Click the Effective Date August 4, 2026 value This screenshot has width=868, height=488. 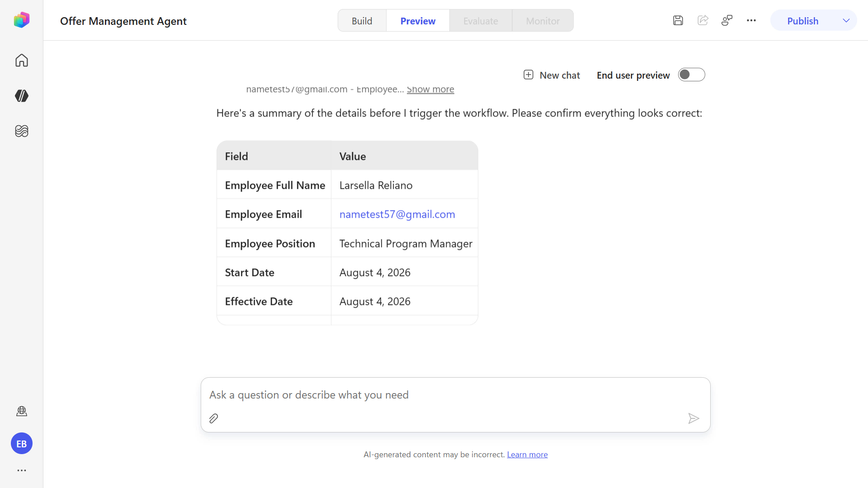(x=375, y=301)
